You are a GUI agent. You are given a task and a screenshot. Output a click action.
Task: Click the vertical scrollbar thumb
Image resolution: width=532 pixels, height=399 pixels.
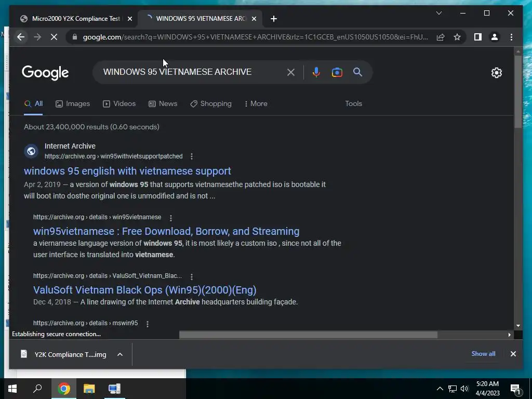tap(518, 91)
